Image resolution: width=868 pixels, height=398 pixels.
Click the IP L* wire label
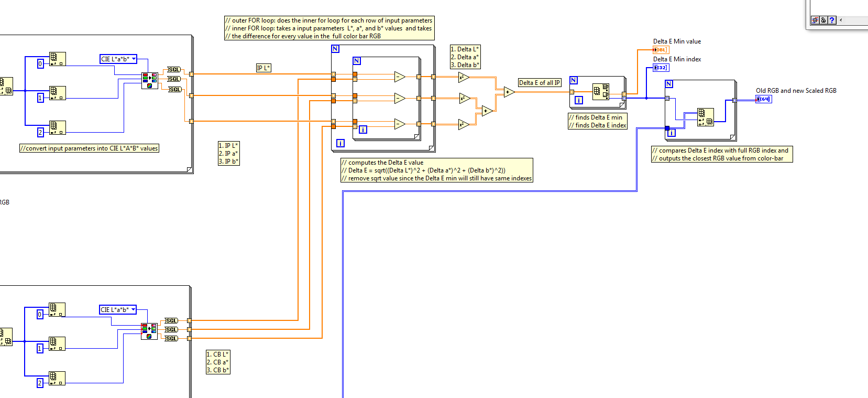coord(263,68)
